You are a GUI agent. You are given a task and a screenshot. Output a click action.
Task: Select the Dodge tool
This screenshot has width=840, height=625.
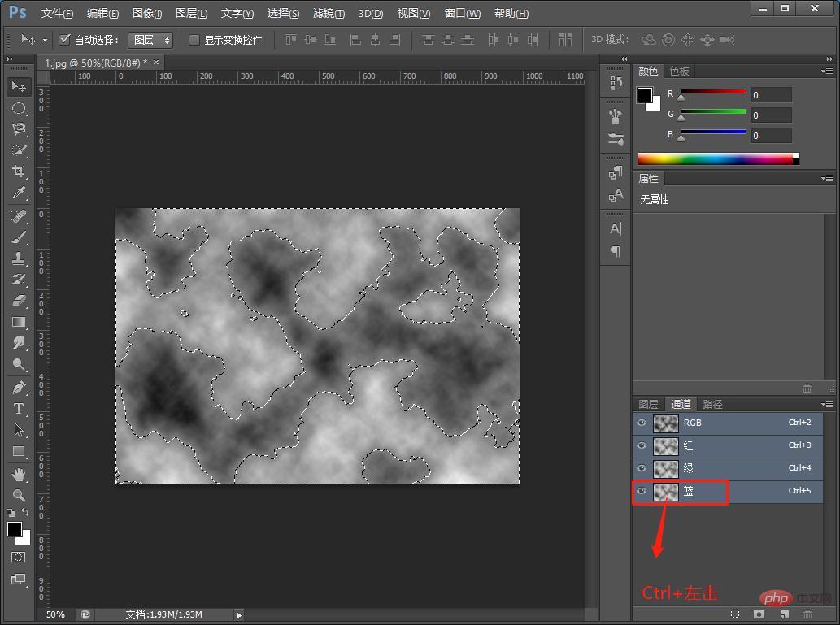click(19, 364)
